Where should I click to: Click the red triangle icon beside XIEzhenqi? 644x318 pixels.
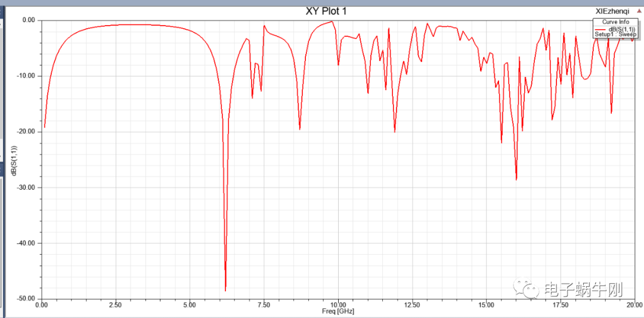point(639,11)
